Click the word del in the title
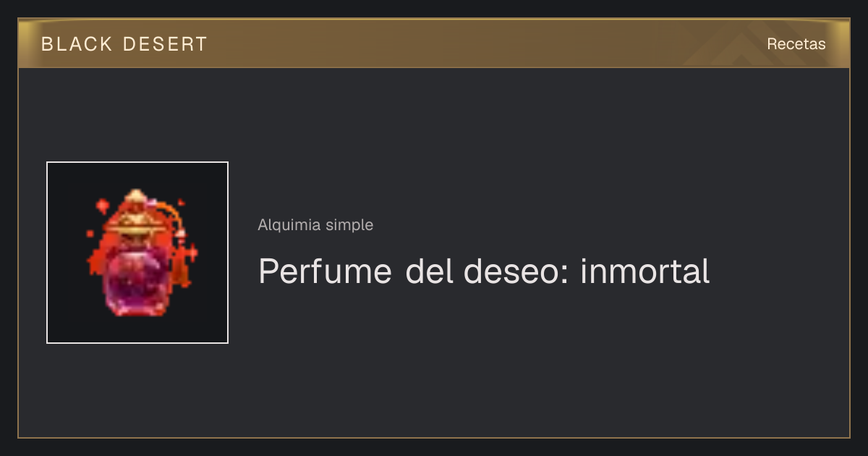This screenshot has width=868, height=456. (430, 271)
